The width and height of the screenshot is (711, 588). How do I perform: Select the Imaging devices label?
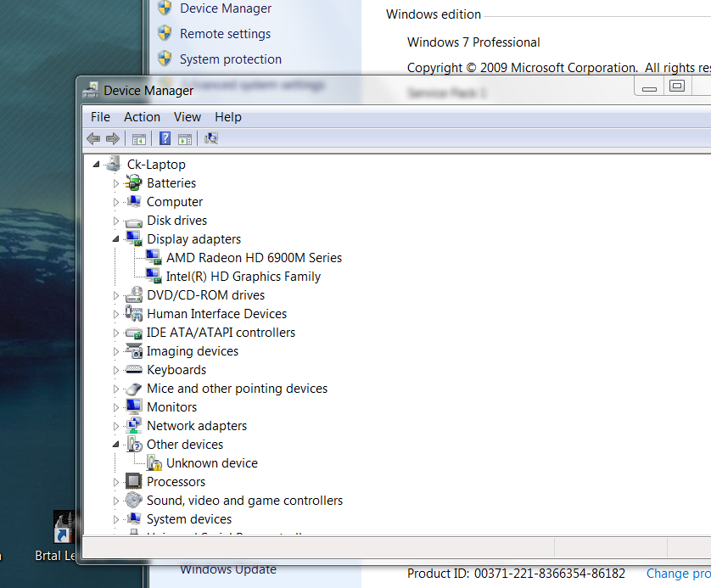tap(193, 351)
